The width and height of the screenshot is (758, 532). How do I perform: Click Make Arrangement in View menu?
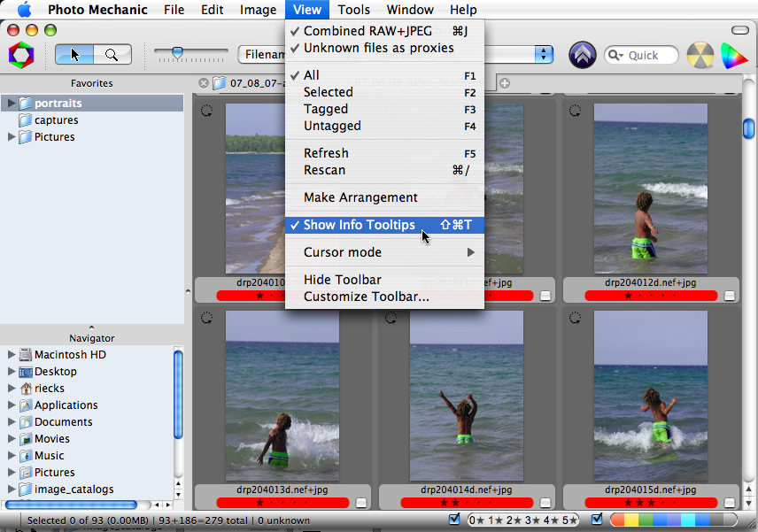[x=360, y=197]
